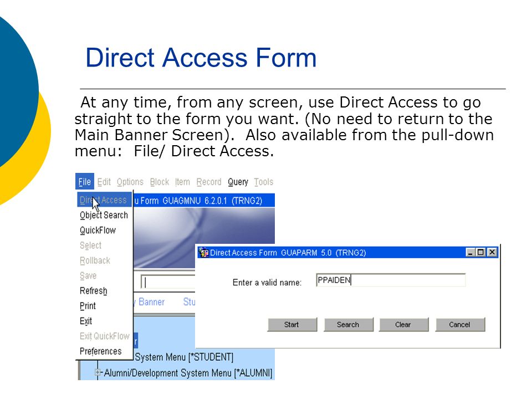Close the Direct Access Form window

(492, 252)
